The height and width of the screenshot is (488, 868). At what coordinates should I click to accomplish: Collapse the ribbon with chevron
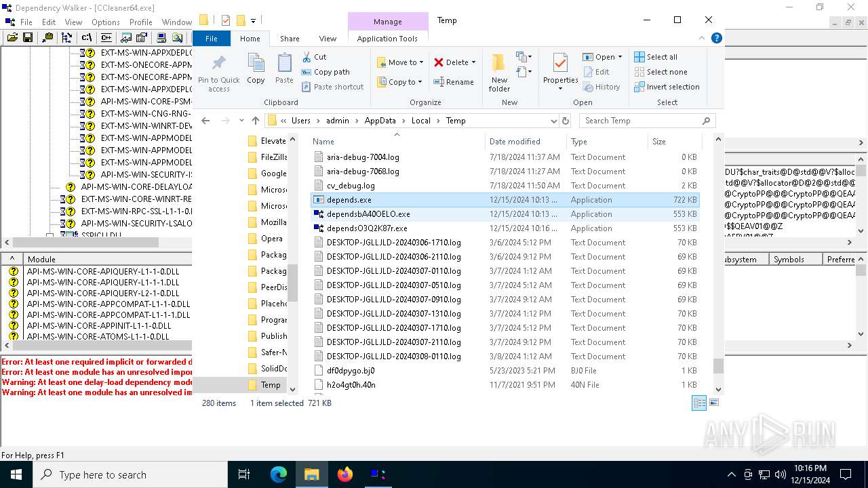(702, 39)
